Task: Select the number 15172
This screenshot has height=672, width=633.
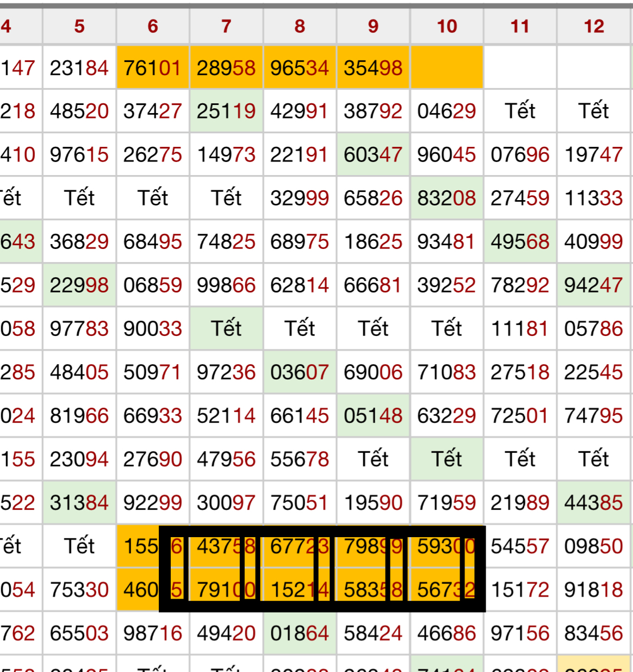Action: click(520, 589)
